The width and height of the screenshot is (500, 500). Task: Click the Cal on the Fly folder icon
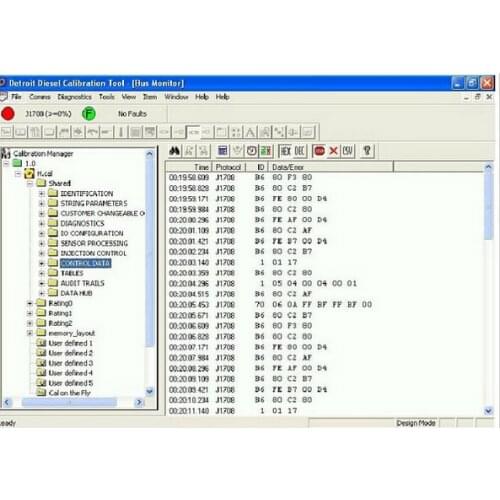pyautogui.click(x=41, y=393)
